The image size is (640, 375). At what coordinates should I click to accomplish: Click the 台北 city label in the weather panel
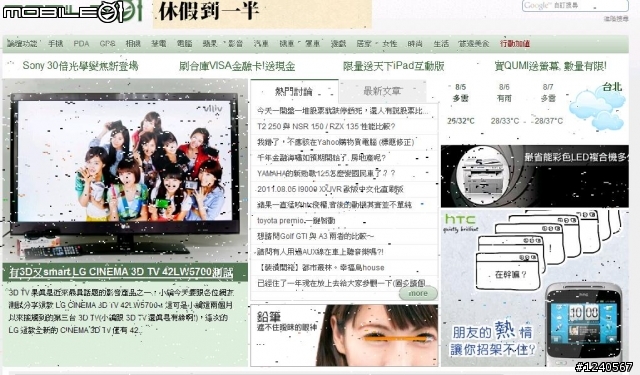pyautogui.click(x=612, y=87)
